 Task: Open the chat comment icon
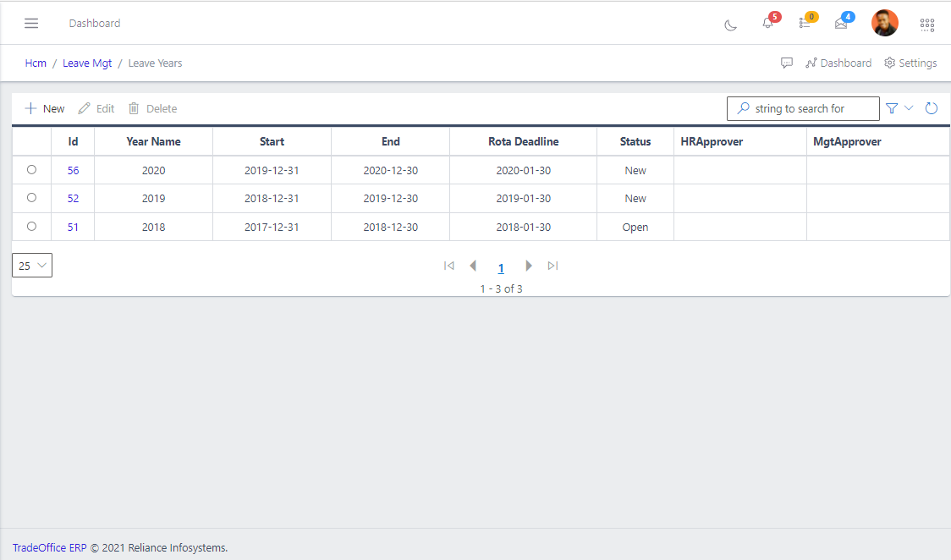[787, 63]
